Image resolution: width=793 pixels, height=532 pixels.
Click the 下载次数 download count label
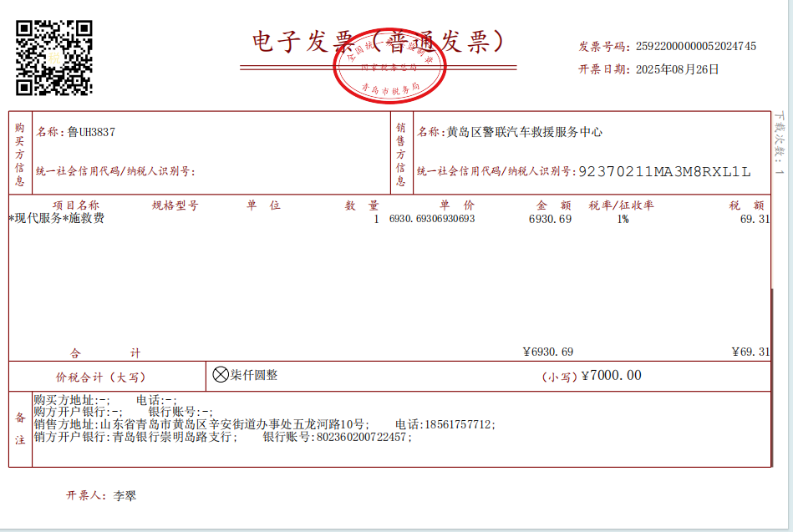coord(780,144)
